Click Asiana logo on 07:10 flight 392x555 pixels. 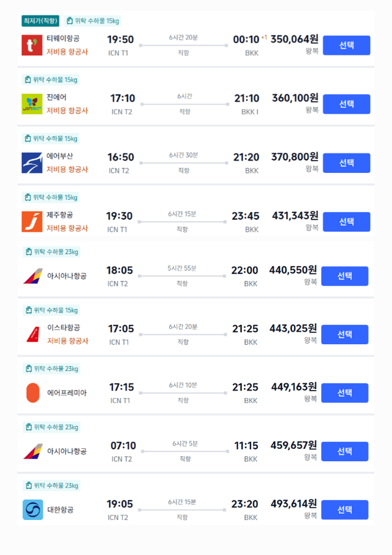coord(33,451)
